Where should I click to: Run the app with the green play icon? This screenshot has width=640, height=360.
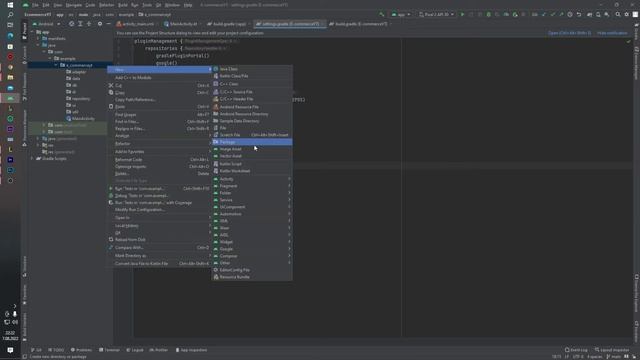[462, 14]
